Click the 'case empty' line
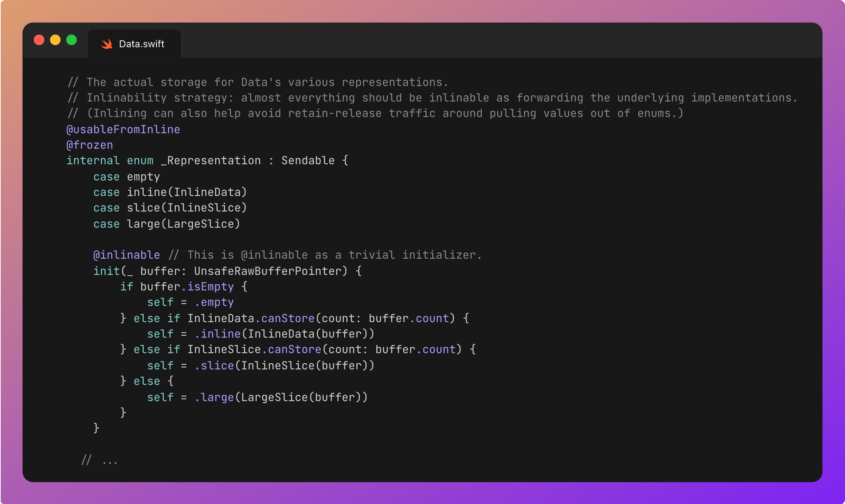Image resolution: width=845 pixels, height=504 pixels. [127, 177]
